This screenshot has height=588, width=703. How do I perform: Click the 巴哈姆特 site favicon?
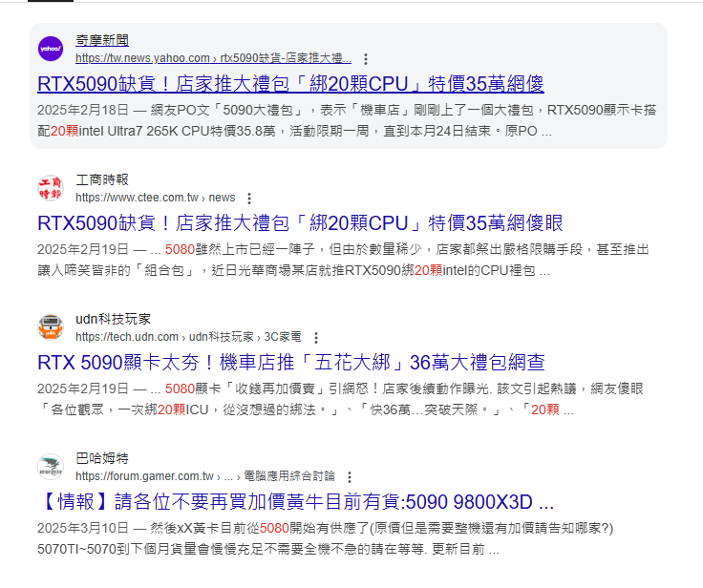pyautogui.click(x=51, y=467)
